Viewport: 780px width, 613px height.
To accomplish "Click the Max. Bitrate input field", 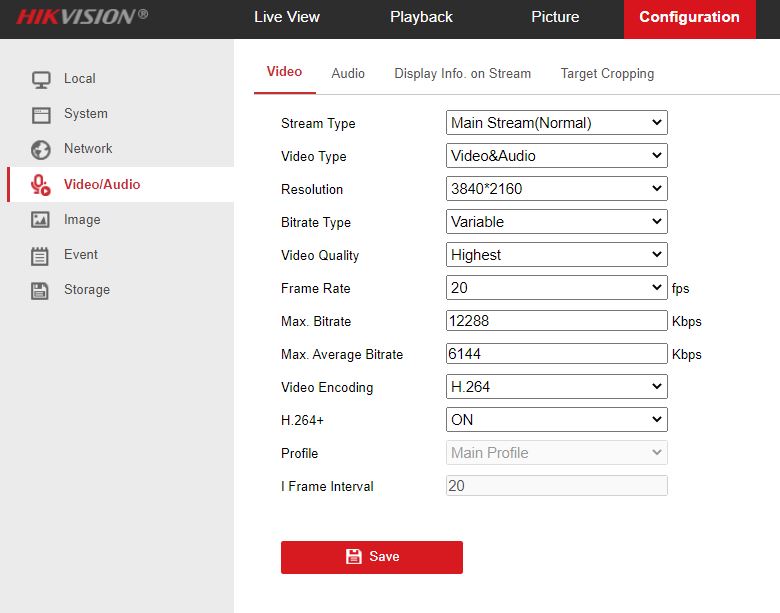I will tap(556, 321).
